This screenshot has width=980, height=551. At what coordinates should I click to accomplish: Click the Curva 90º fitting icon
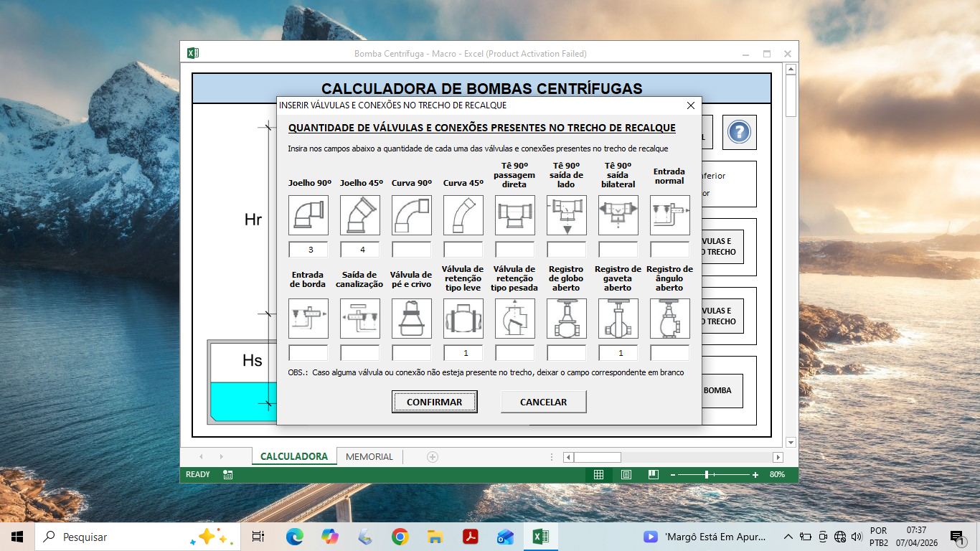[x=412, y=215]
